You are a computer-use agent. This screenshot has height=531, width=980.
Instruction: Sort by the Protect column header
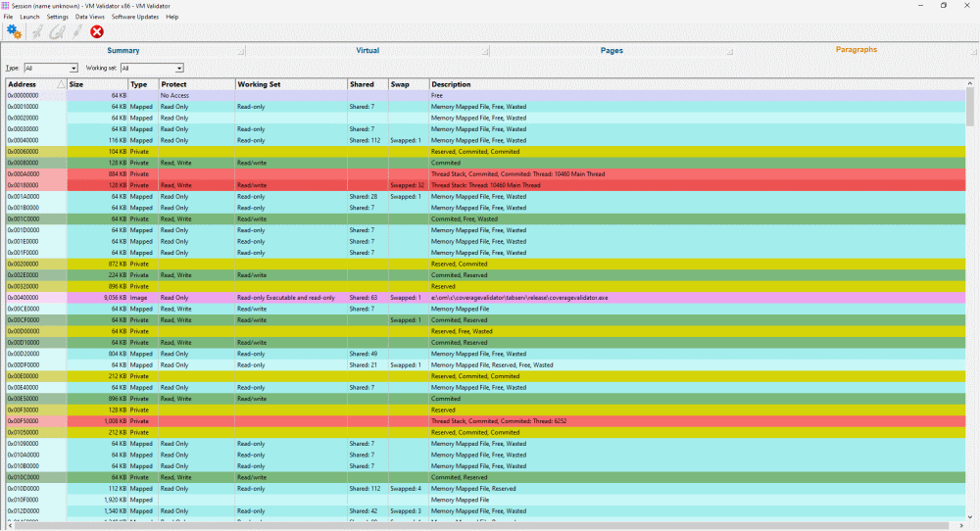[x=197, y=84]
